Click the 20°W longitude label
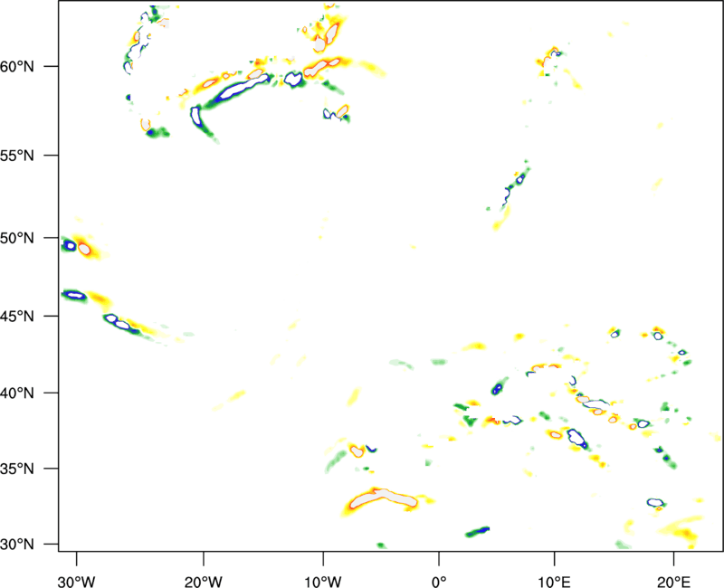 (x=203, y=582)
